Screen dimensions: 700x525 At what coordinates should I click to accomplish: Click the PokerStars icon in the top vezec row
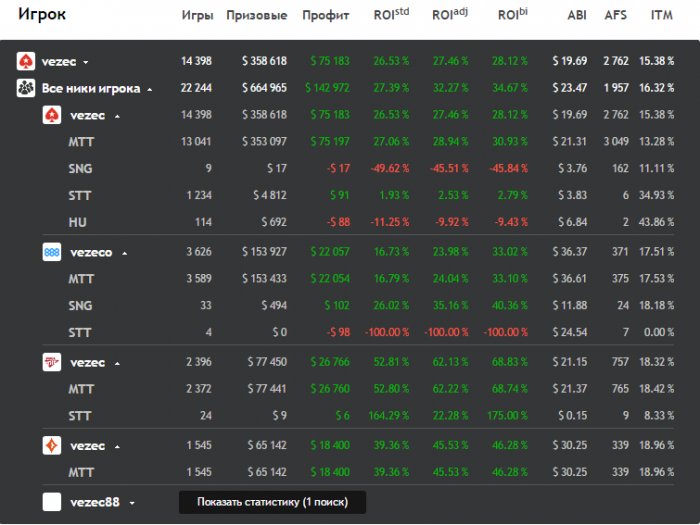pyautogui.click(x=26, y=62)
